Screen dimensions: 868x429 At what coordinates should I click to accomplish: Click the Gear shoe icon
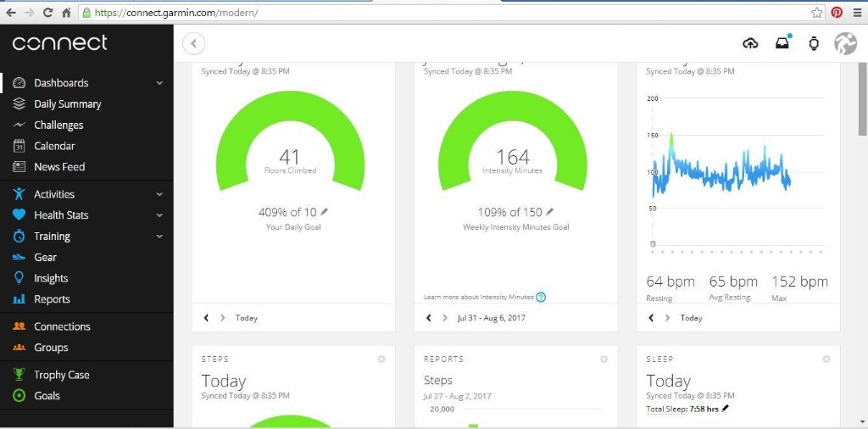[19, 257]
